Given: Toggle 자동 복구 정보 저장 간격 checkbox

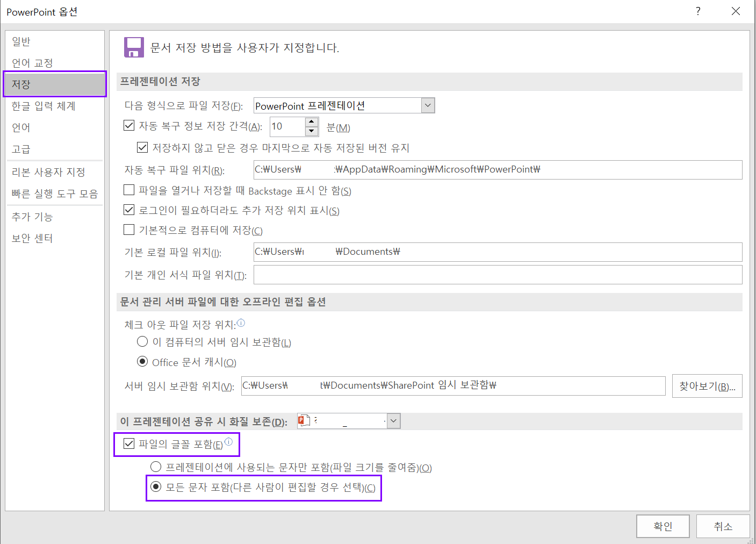Looking at the screenshot, I should tap(129, 126).
